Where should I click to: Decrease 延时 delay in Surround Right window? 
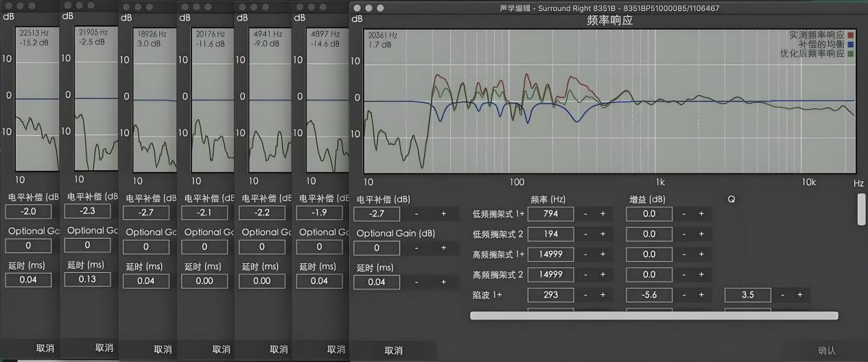point(416,282)
